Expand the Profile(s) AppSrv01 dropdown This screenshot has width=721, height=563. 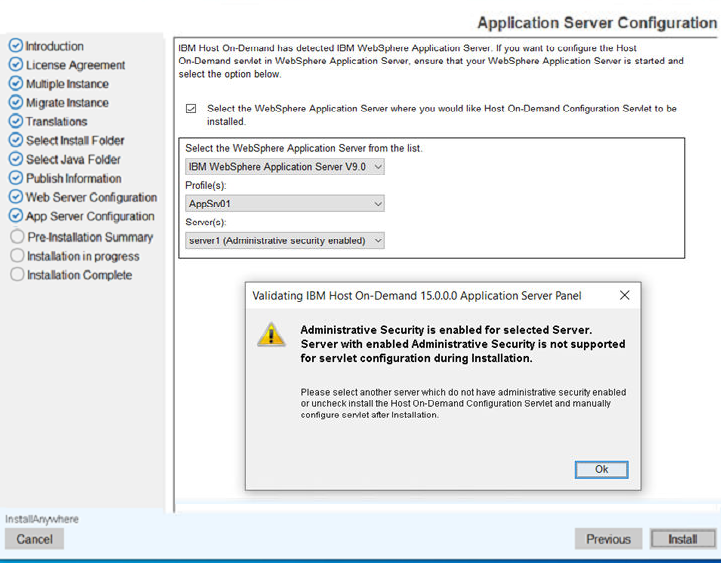click(285, 204)
